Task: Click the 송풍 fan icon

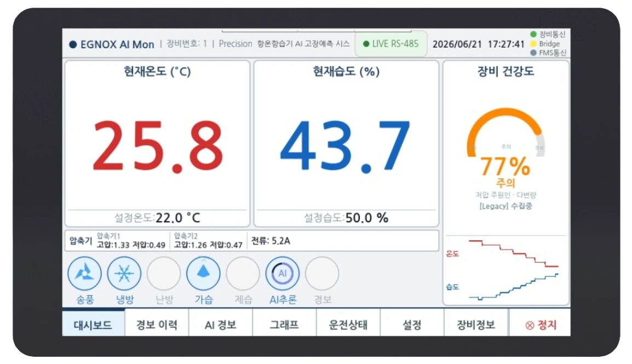Action: [x=85, y=273]
